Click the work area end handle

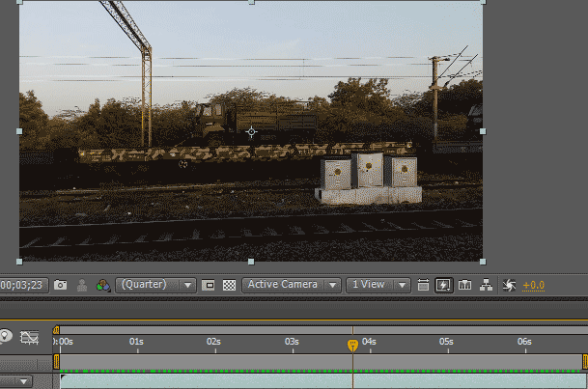(585, 362)
